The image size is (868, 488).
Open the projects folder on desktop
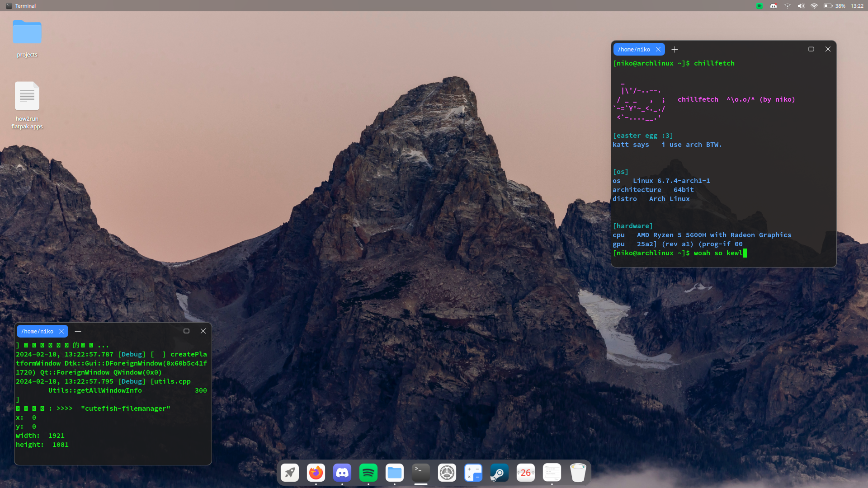click(x=27, y=38)
